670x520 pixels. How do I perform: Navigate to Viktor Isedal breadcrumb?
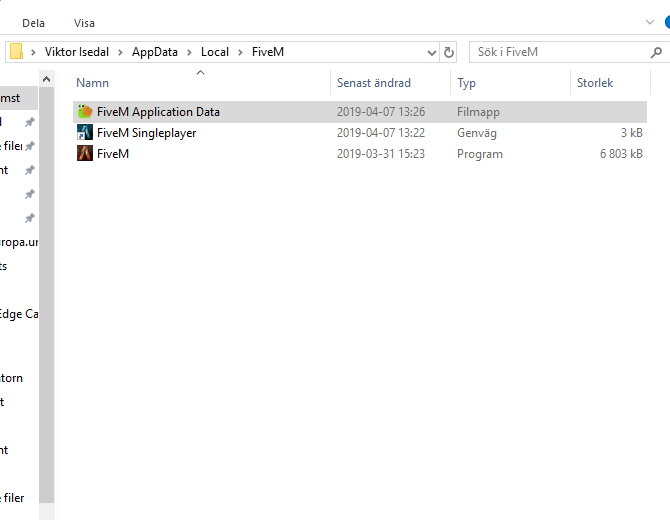(77, 52)
